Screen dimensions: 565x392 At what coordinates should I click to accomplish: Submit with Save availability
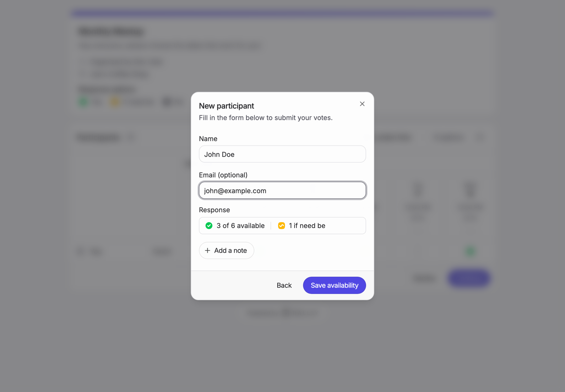coord(334,285)
